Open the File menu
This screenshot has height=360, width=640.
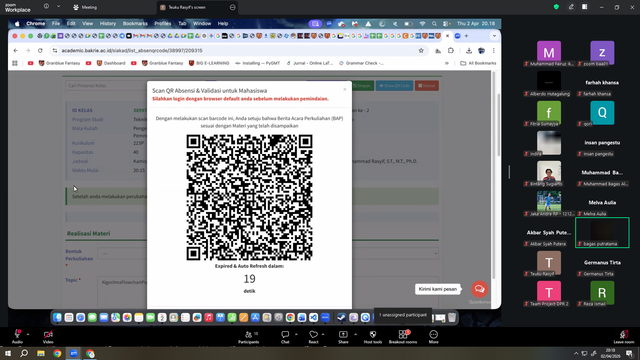56,24
